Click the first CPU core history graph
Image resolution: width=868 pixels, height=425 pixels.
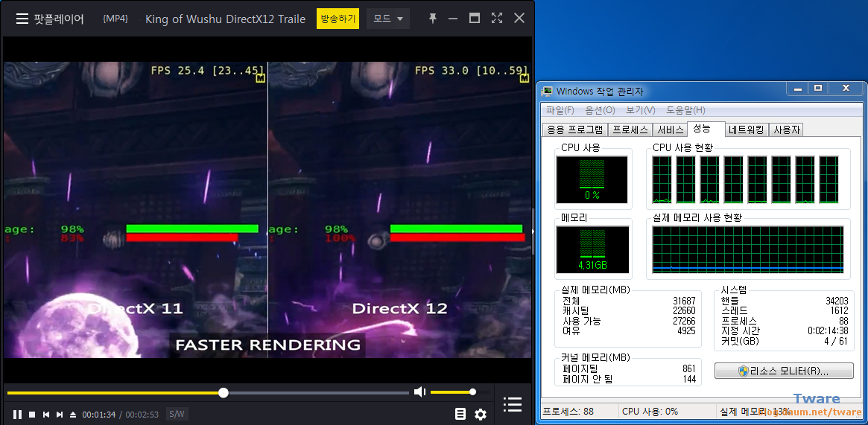tap(662, 179)
